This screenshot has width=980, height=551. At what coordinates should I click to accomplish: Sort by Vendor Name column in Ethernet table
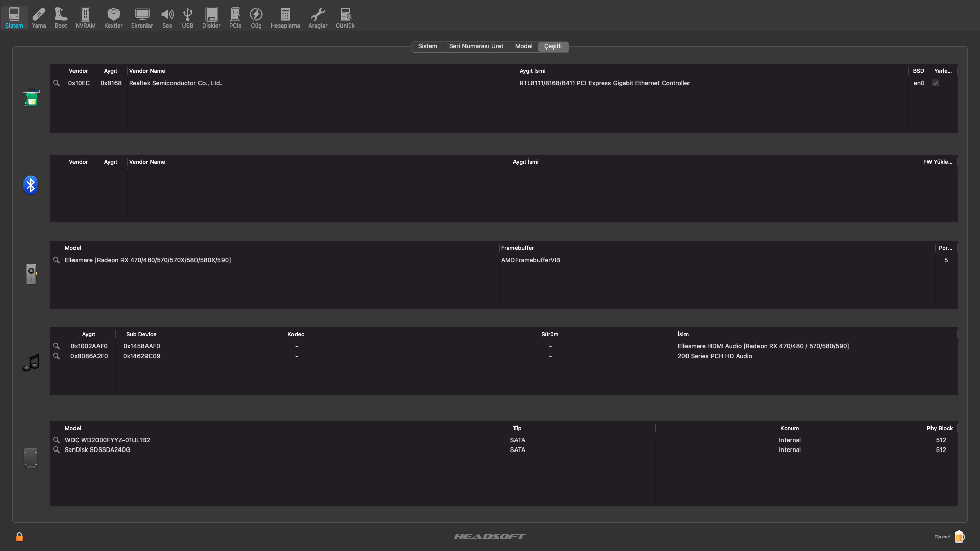click(x=147, y=71)
